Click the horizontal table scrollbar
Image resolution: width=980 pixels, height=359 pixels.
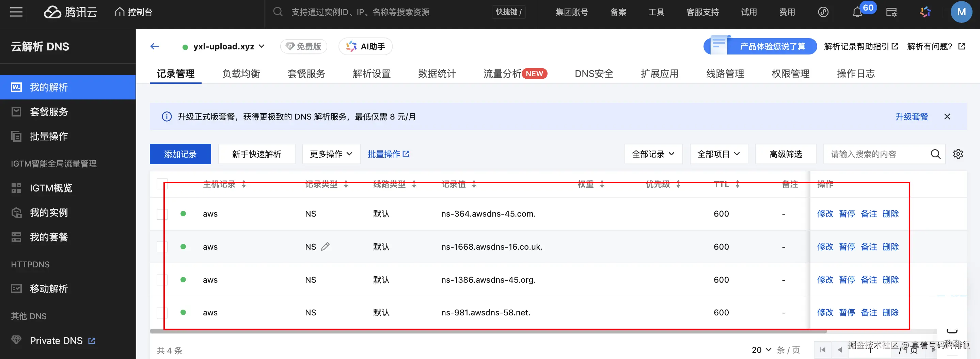tap(488, 331)
